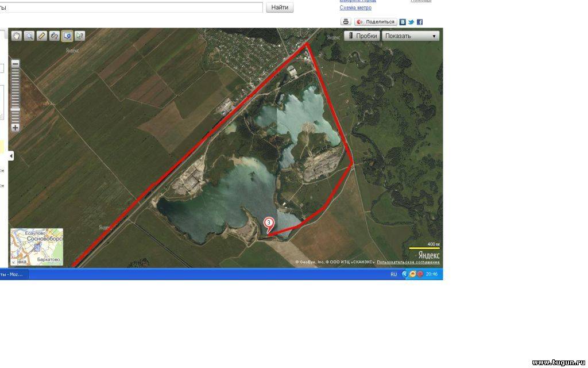This screenshot has height=368, width=588.
Task: Print the map using printer icon
Action: tap(346, 22)
